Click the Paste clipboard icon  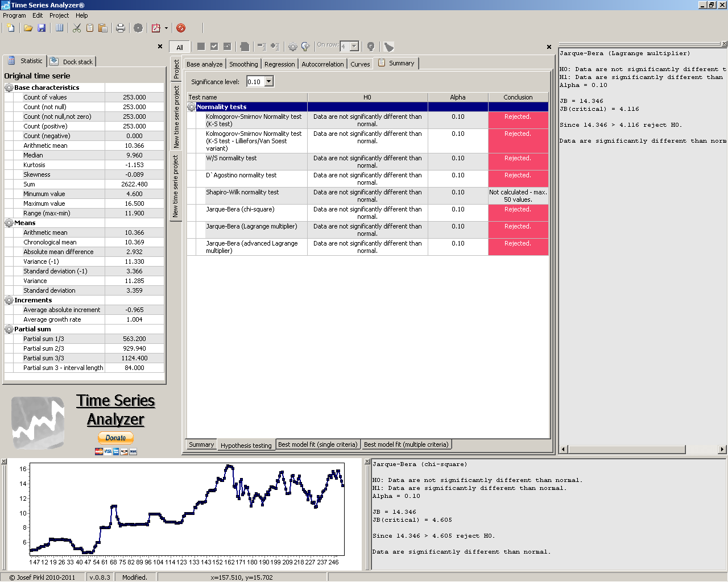coord(103,28)
